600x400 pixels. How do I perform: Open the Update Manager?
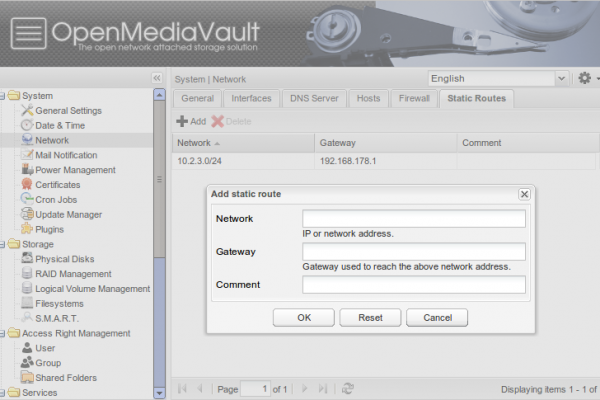[x=68, y=215]
